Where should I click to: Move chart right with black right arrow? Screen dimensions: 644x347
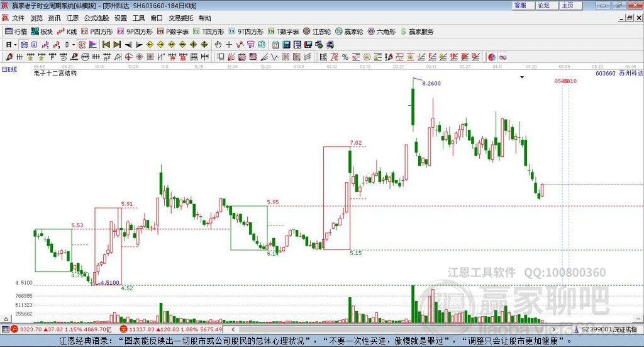click(139, 45)
